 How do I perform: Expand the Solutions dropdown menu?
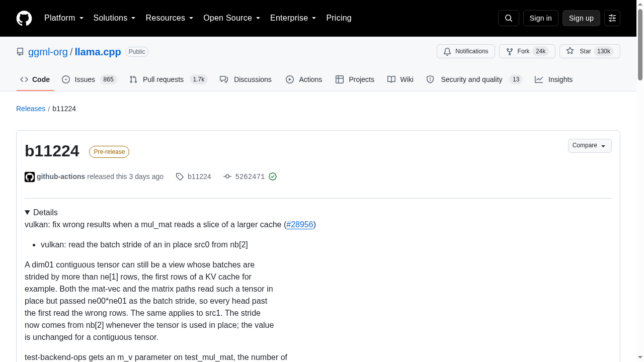tap(115, 18)
